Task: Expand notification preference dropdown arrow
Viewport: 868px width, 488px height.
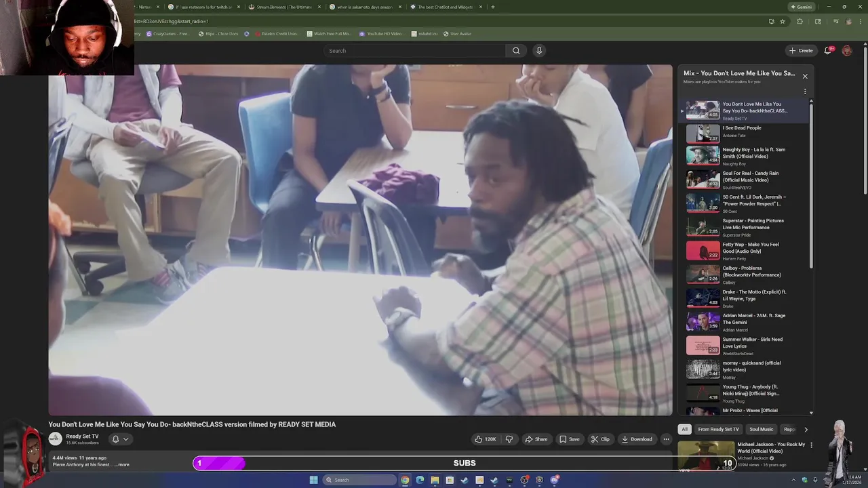Action: click(125, 439)
